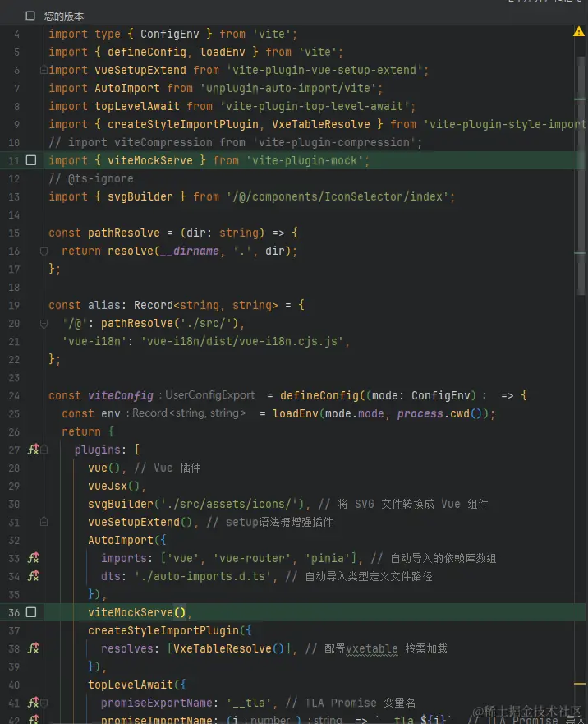
Task: Click defineConfig call on line 24
Action: pos(319,395)
